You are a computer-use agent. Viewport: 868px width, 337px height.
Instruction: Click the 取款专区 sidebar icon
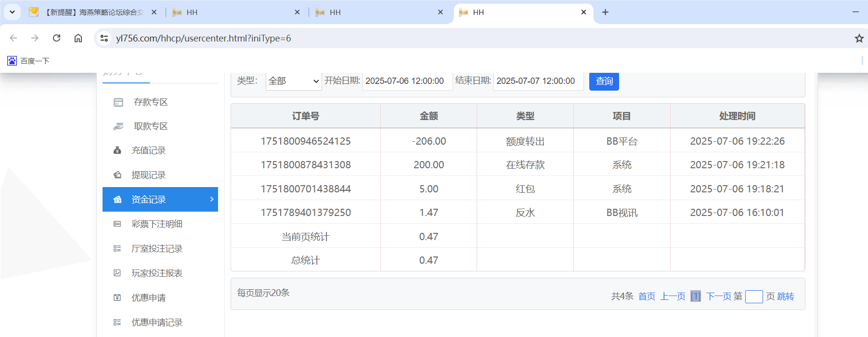click(118, 126)
